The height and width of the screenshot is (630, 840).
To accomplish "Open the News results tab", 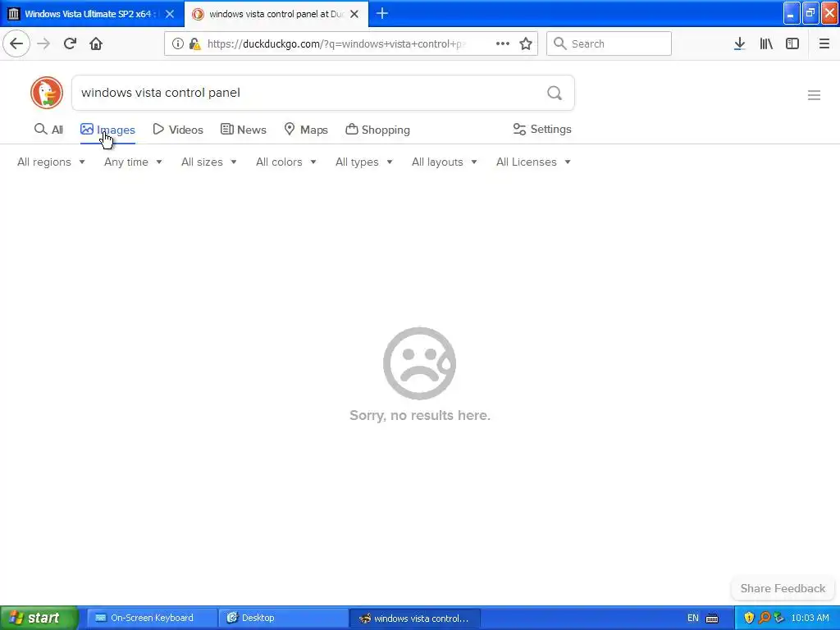I will (x=243, y=130).
